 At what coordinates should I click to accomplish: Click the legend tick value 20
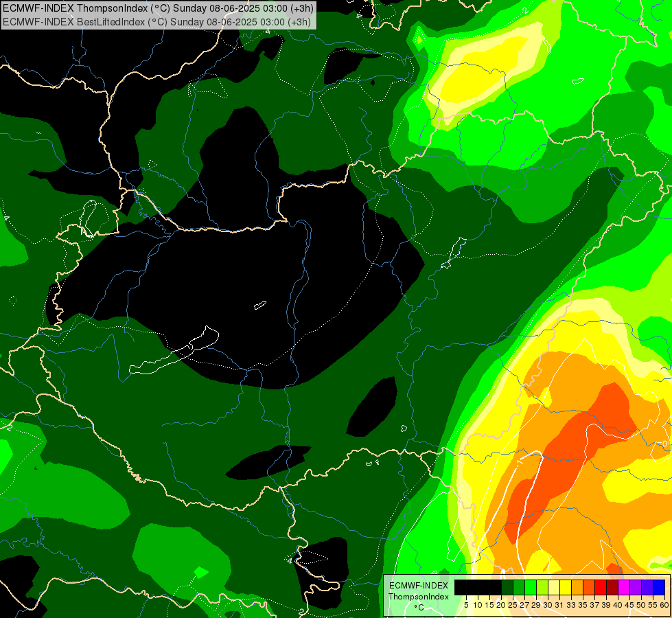[x=502, y=605]
